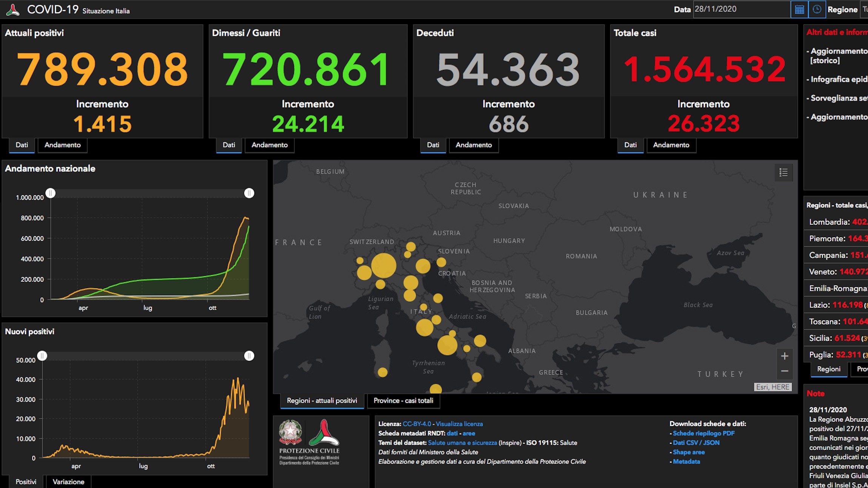Download the Dati CSV / JSON link
This screenshot has height=488, width=868.
696,443
